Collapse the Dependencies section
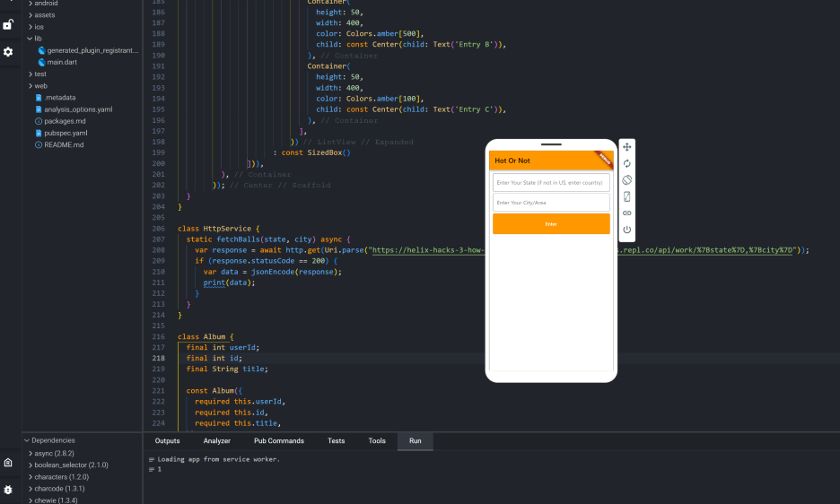Image resolution: width=840 pixels, height=504 pixels. [27, 440]
